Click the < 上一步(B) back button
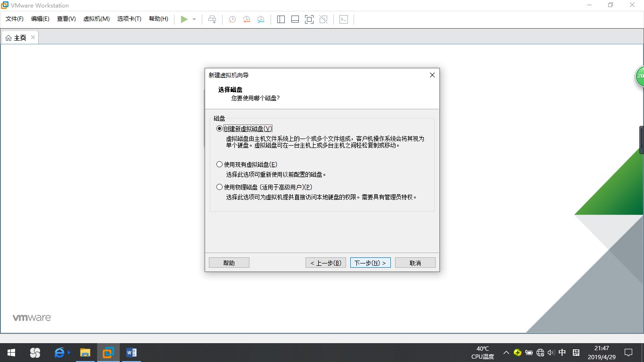 pyautogui.click(x=326, y=263)
